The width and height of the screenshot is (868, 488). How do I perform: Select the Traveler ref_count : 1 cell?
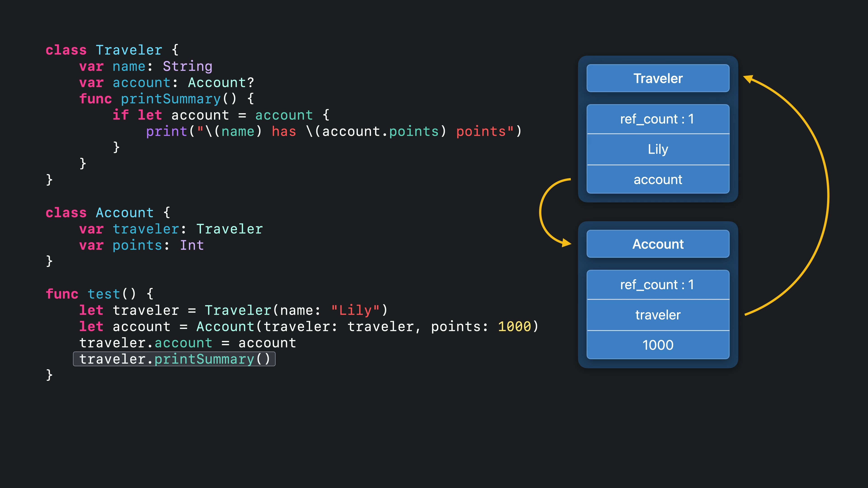click(658, 119)
